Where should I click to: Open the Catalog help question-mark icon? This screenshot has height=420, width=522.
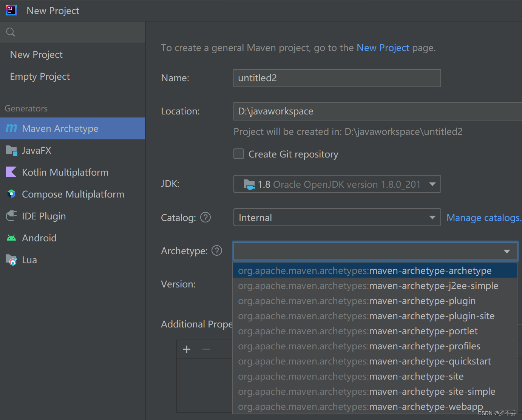205,217
